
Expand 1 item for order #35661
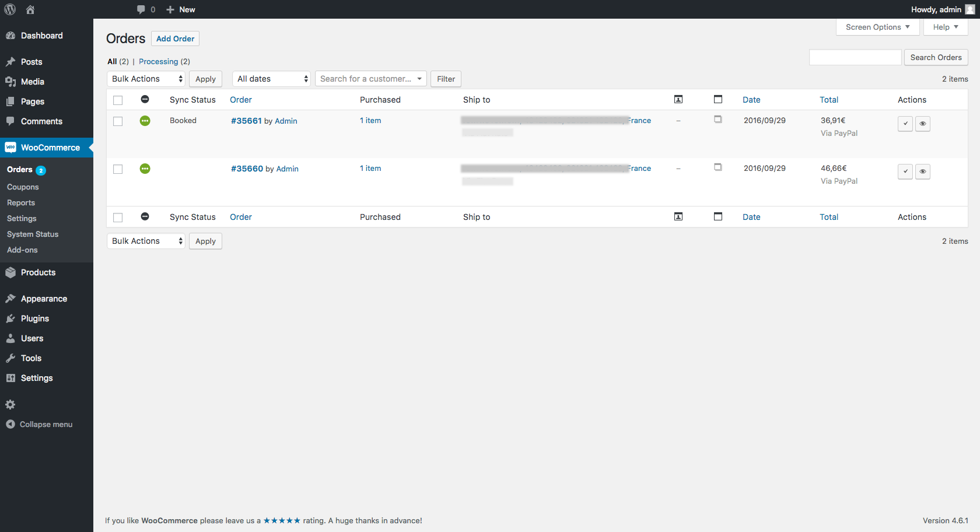click(370, 120)
